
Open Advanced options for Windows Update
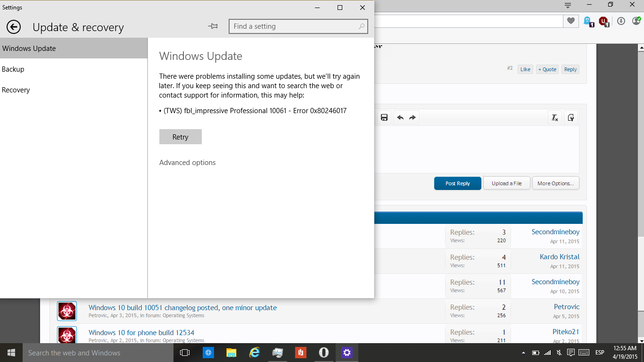click(x=187, y=163)
